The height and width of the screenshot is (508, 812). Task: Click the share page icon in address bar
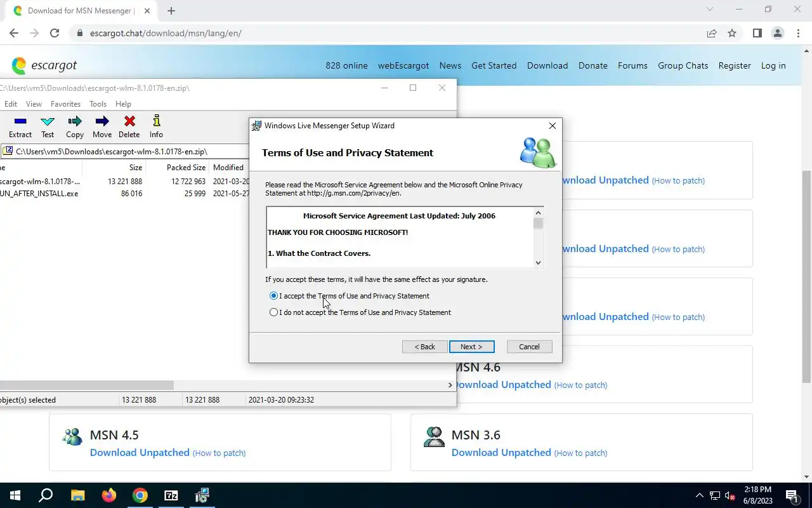(712, 33)
